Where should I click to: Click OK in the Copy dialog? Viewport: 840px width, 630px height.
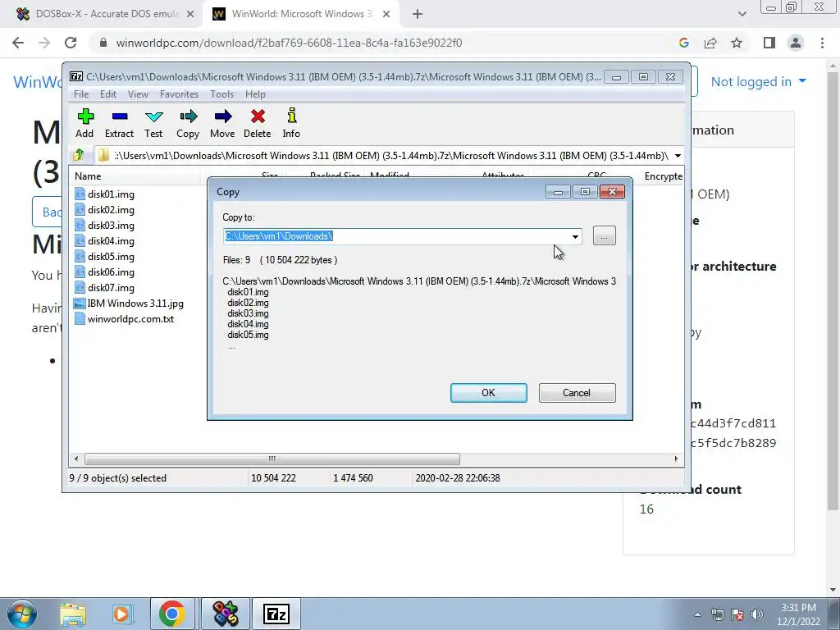tap(489, 393)
